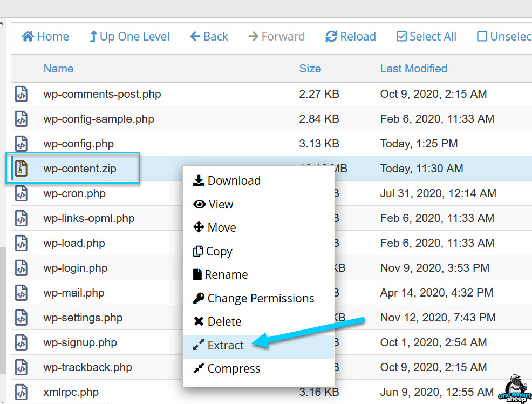Click the 'Today, 1:25 PM' date cell
The image size is (532, 404).
[x=419, y=144]
